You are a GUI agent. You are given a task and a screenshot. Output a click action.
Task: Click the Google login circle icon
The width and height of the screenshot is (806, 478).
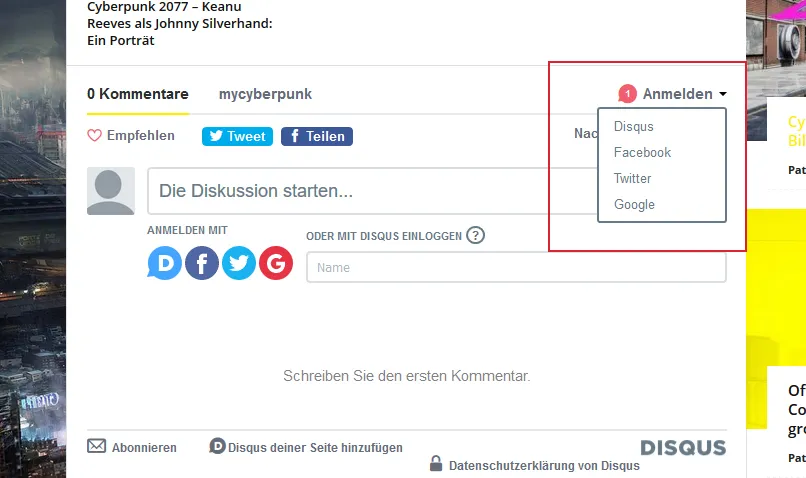tap(276, 263)
